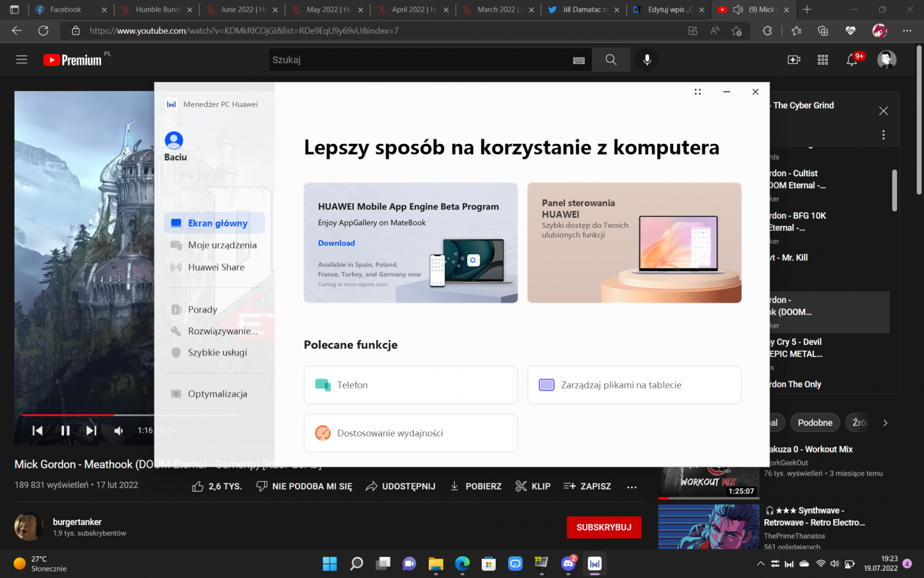Screen dimensions: 924x578
Task: Open playlist three-dot options menu
Action: point(884,135)
